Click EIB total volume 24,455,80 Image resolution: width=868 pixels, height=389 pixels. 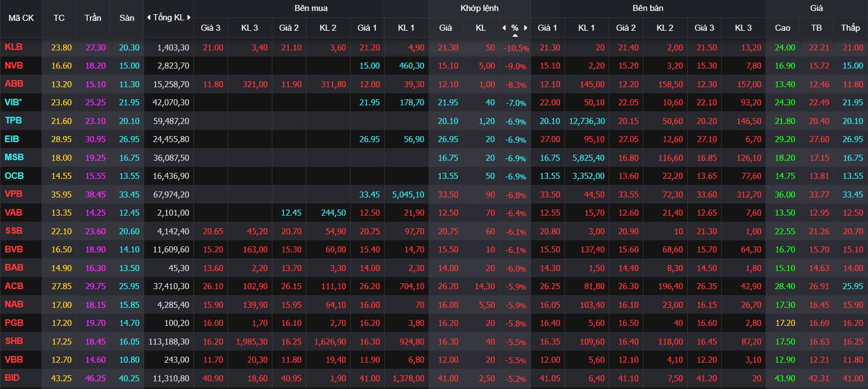pos(171,139)
